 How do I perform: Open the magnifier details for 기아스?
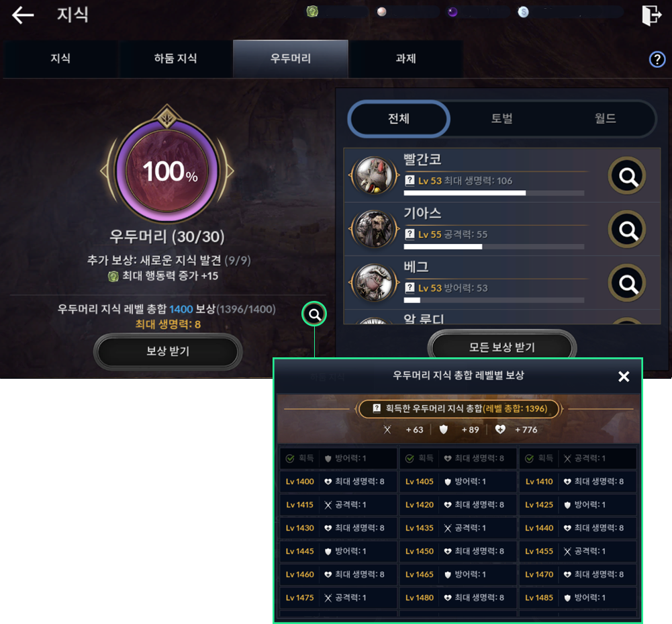[x=627, y=229]
